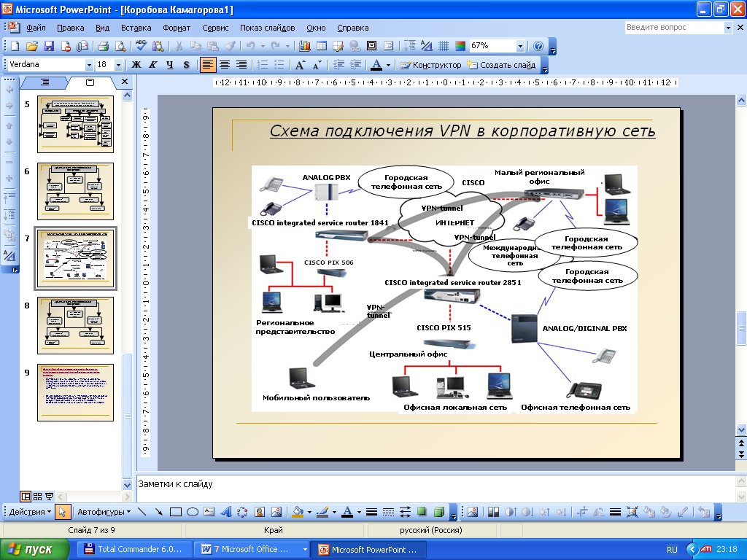Toggle bulleted list formatting
Screen dimensions: 747x560
(279, 65)
